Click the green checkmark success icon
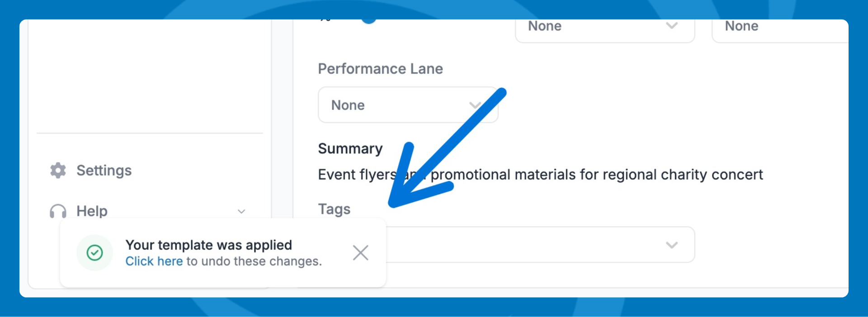This screenshot has width=868, height=317. (94, 253)
